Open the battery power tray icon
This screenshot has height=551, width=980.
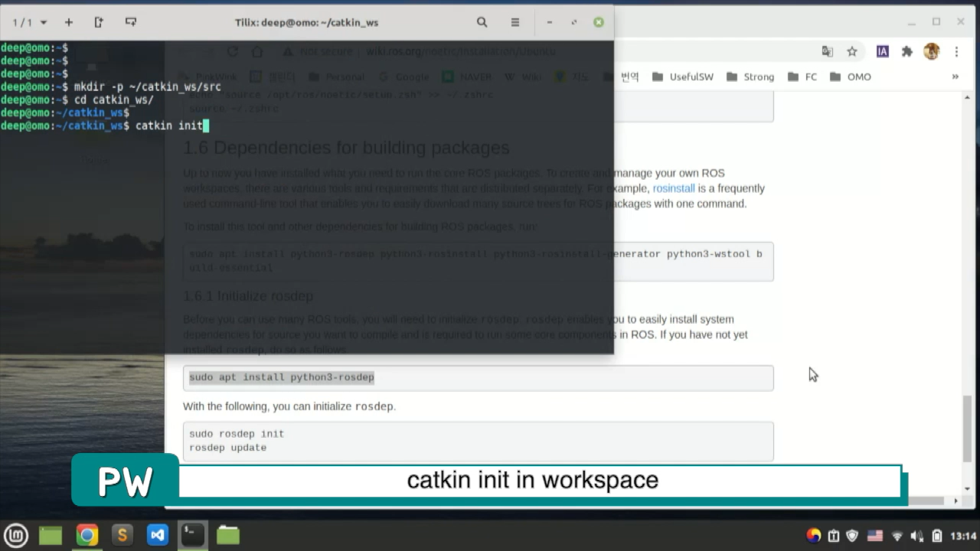[936, 536]
